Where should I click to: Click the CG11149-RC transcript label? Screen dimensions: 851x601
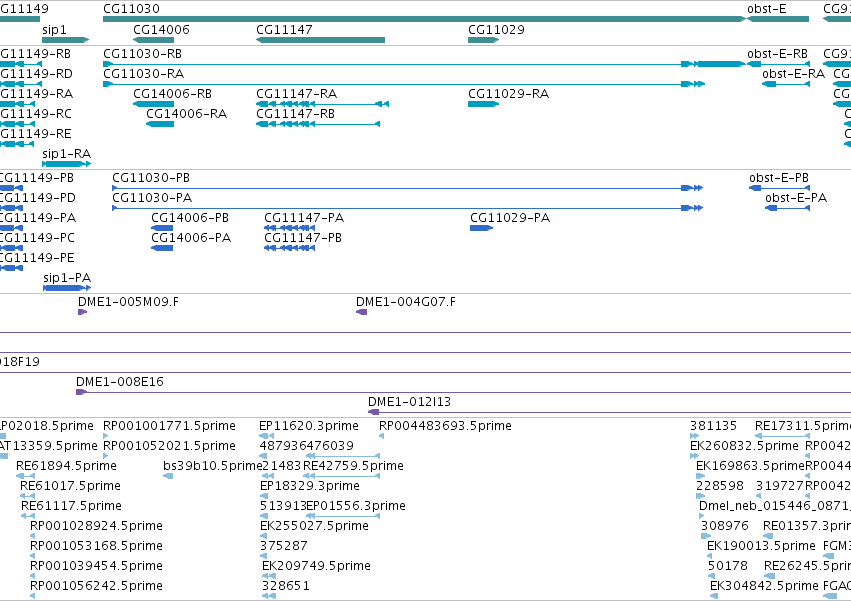coord(36,114)
